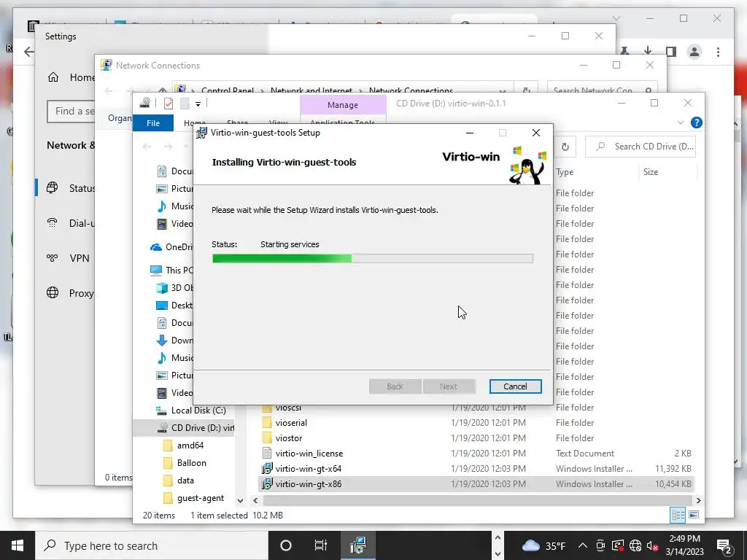This screenshot has height=560, width=747.
Task: Open data folder in navigation tree
Action: point(179,480)
